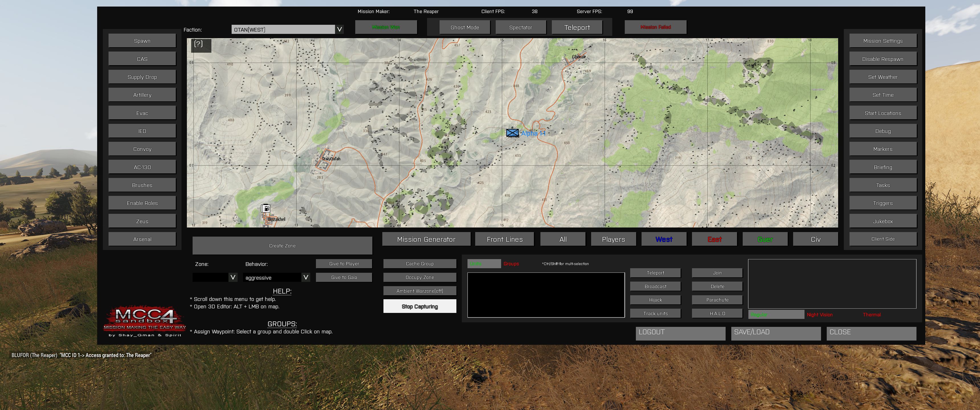The image size is (980, 410).
Task: Open Set Weather settings
Action: tap(883, 77)
